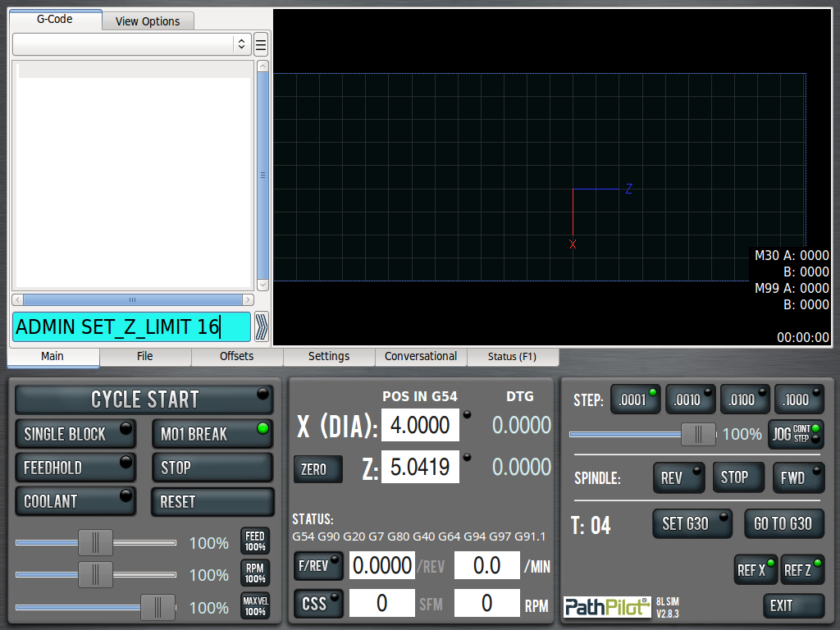Open the View Options tab

148,21
